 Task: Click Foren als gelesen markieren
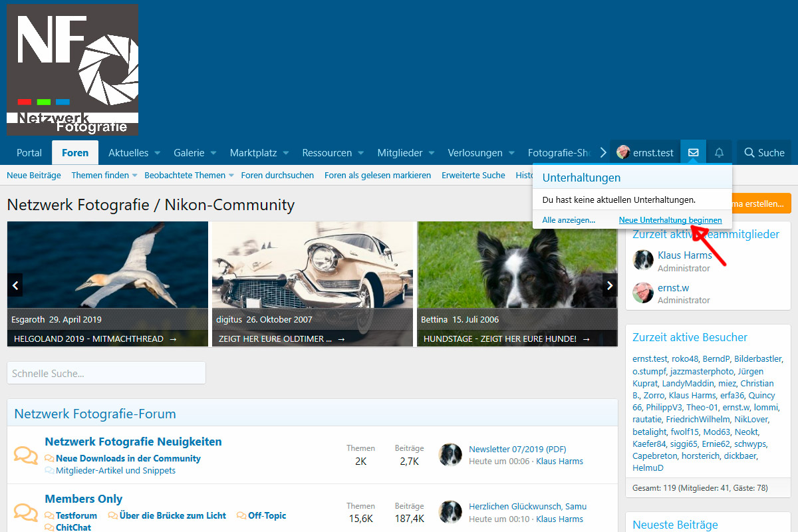tap(378, 175)
